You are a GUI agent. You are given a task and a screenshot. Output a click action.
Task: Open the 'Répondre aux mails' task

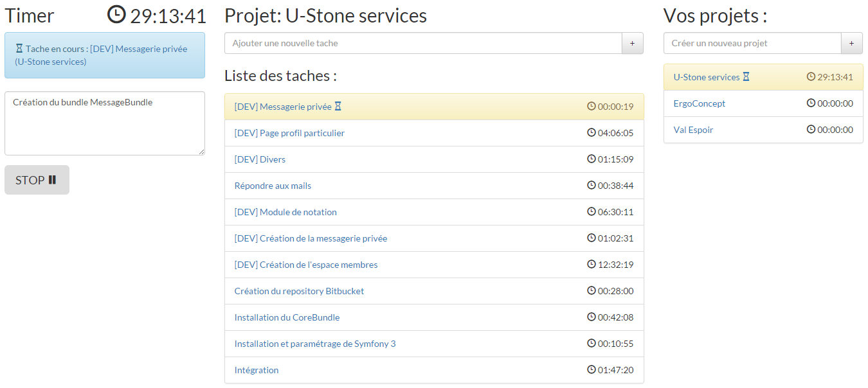[x=273, y=186]
